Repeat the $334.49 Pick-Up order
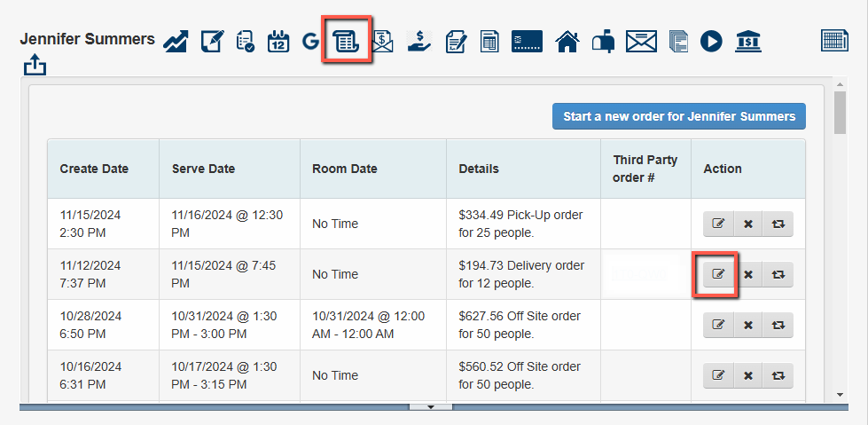Image resolution: width=868 pixels, height=425 pixels. 778,224
